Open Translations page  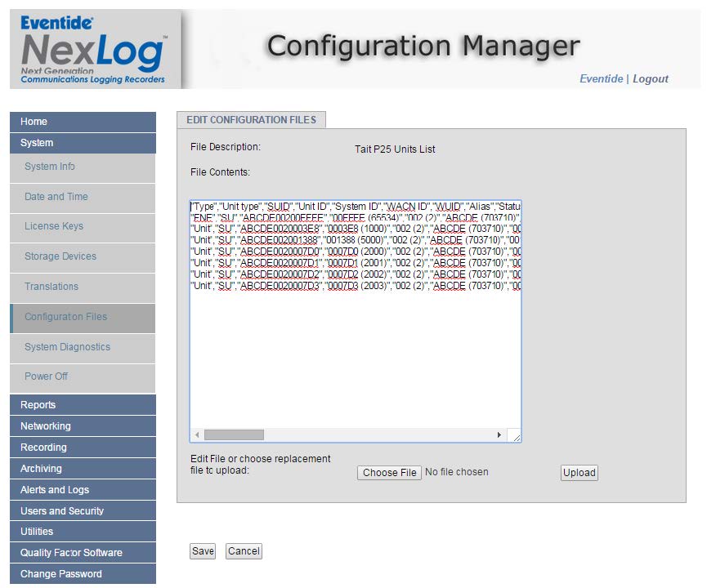point(82,287)
